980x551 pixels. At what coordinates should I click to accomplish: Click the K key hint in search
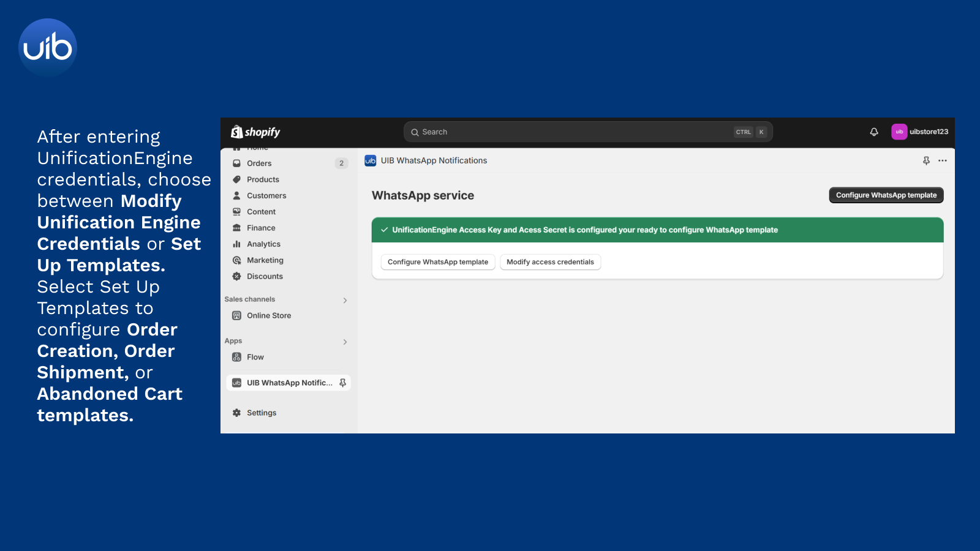(x=761, y=132)
